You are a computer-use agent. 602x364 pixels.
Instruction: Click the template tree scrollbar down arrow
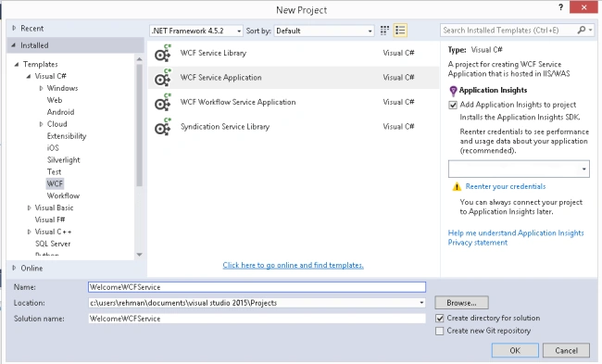(139, 255)
